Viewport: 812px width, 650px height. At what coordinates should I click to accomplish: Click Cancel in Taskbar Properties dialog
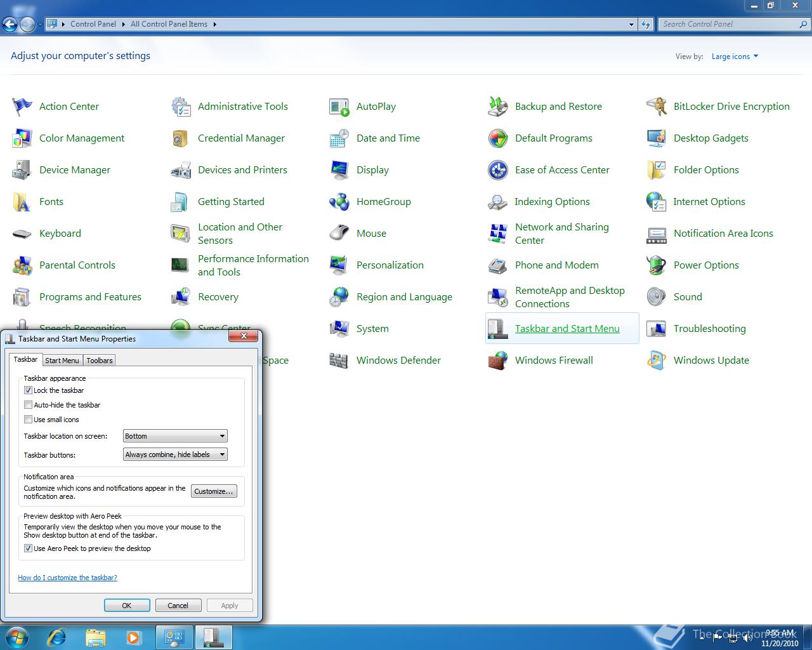pos(178,606)
